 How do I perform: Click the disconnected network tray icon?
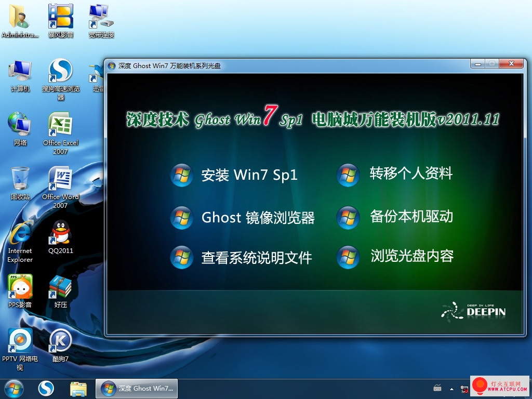[464, 389]
